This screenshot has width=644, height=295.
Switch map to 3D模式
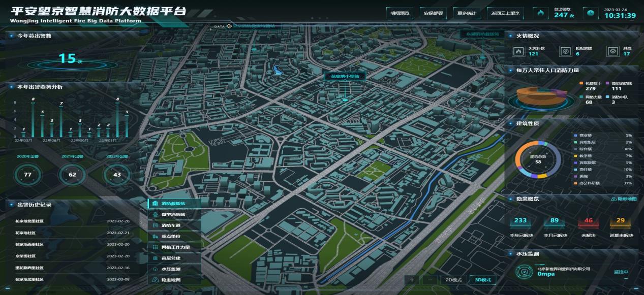(482, 280)
